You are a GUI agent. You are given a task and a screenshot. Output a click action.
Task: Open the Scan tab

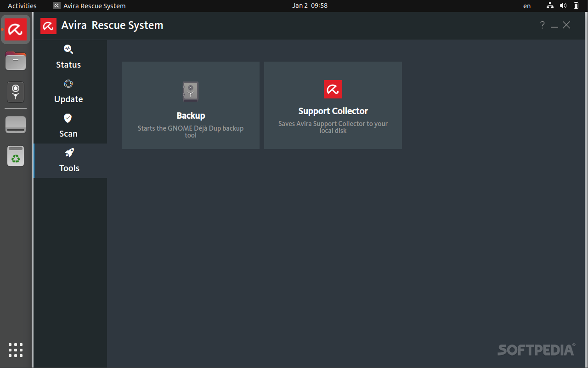click(x=70, y=126)
